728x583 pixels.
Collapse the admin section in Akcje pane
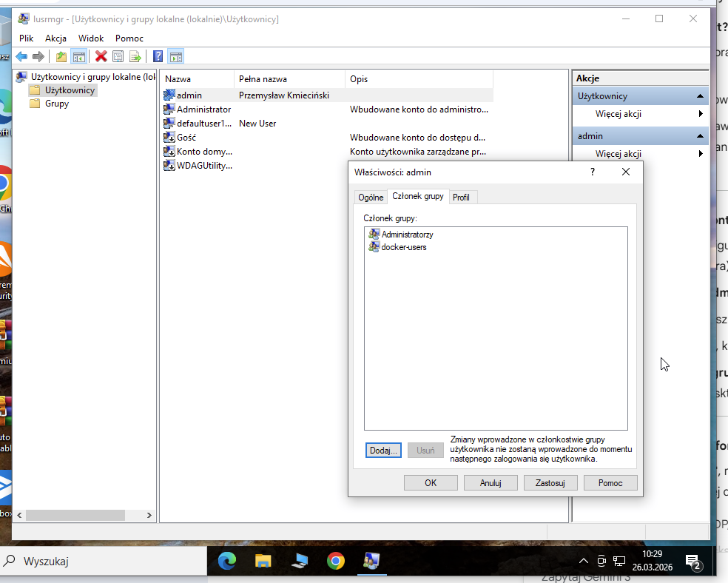coord(700,136)
